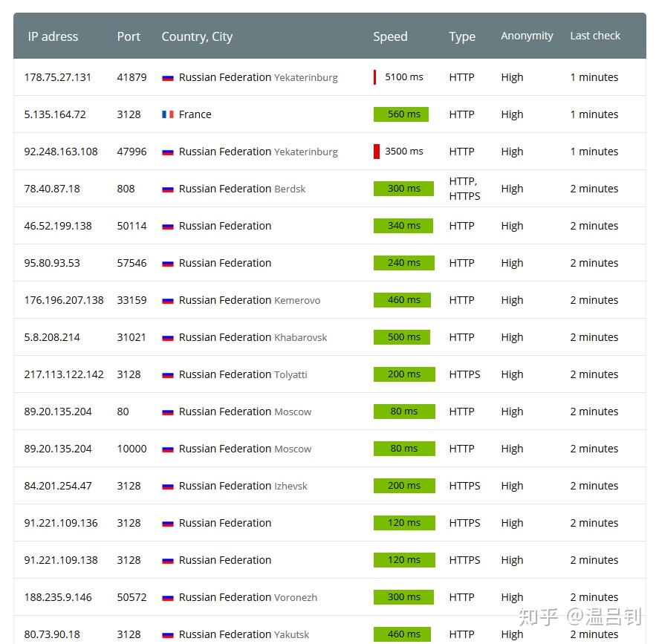
Task: Click the Country, City column header
Action: coord(197,36)
